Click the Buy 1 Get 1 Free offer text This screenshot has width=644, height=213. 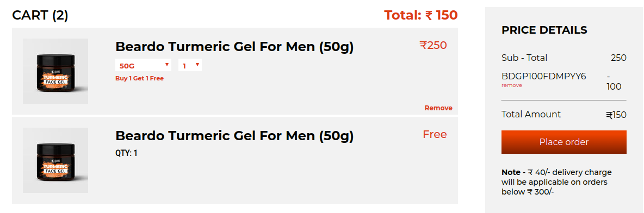point(139,78)
